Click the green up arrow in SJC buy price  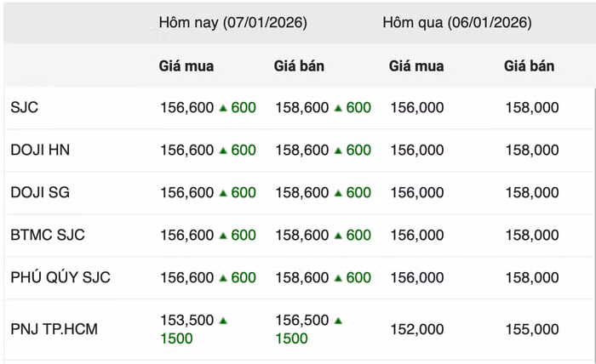[x=223, y=108]
